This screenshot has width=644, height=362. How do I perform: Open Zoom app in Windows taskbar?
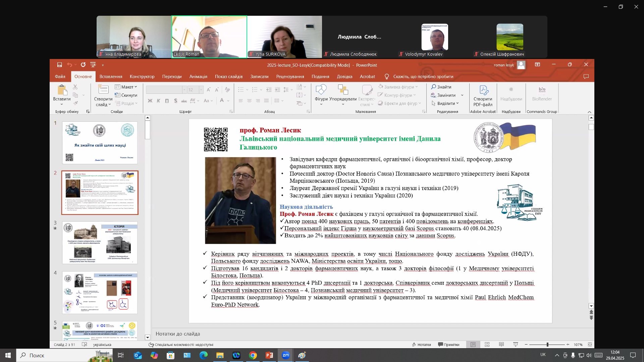286,355
